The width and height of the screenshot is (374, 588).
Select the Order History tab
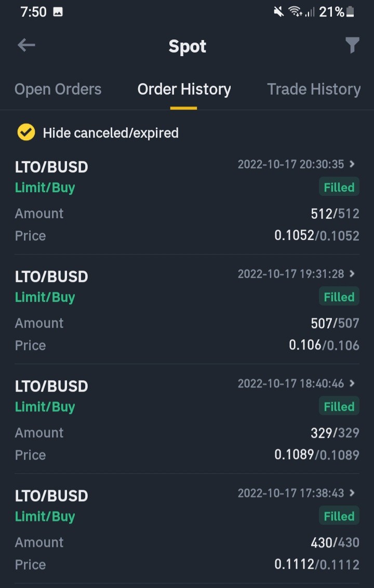[x=184, y=89]
